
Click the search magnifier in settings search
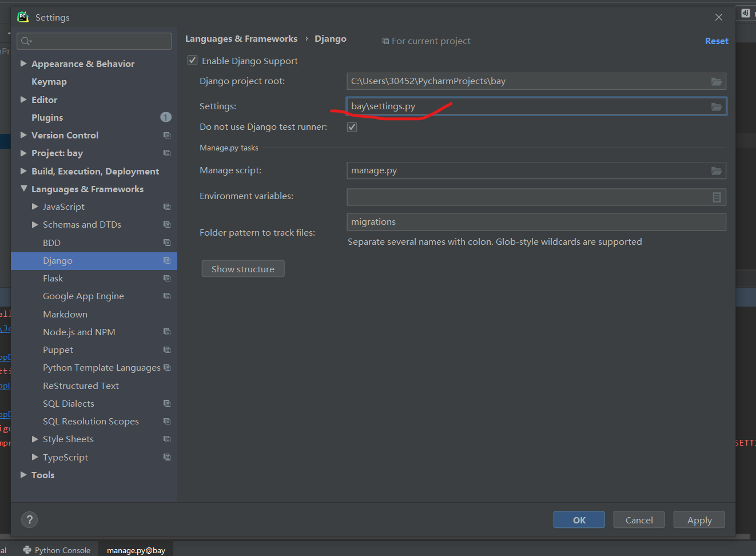click(x=26, y=41)
